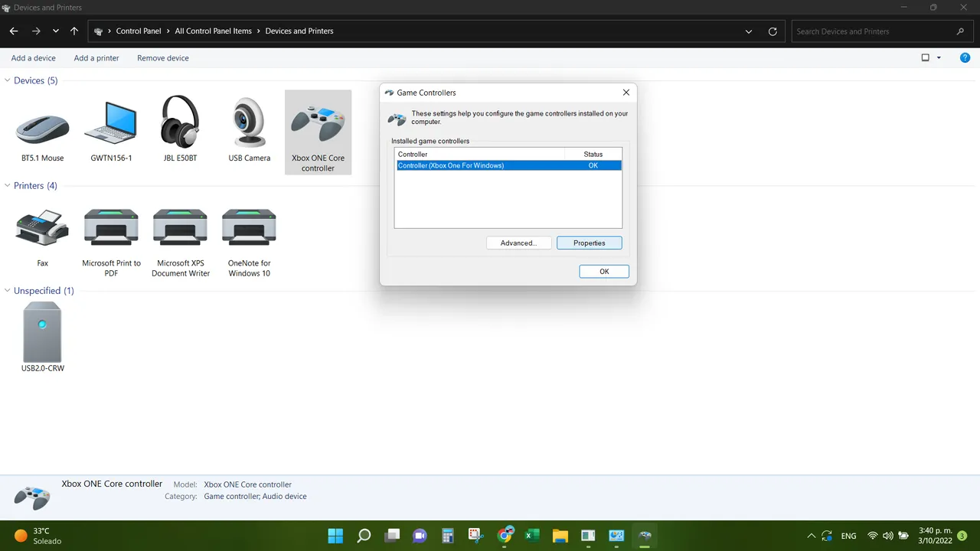Change the view layout button
The width and height of the screenshot is (980, 551).
pos(925,58)
